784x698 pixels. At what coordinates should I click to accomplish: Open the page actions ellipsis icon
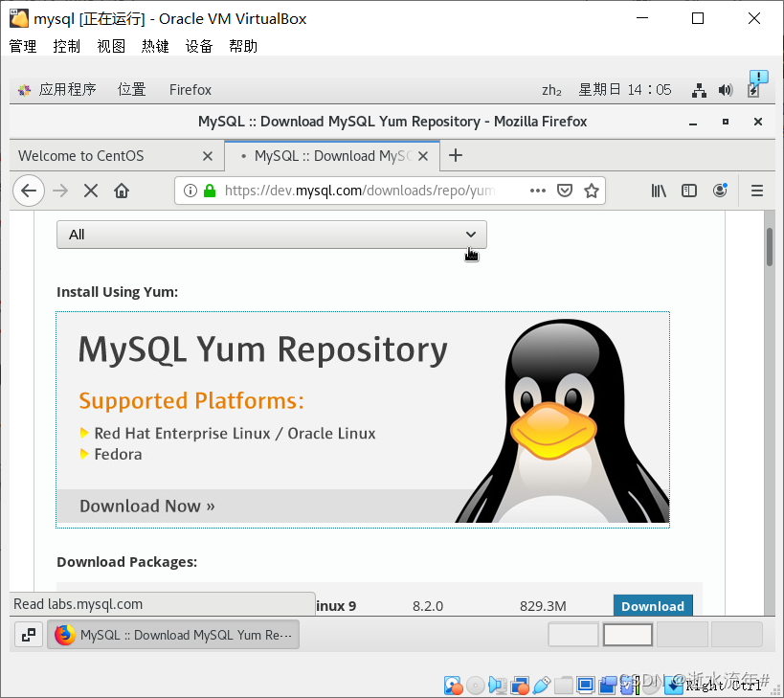[538, 191]
